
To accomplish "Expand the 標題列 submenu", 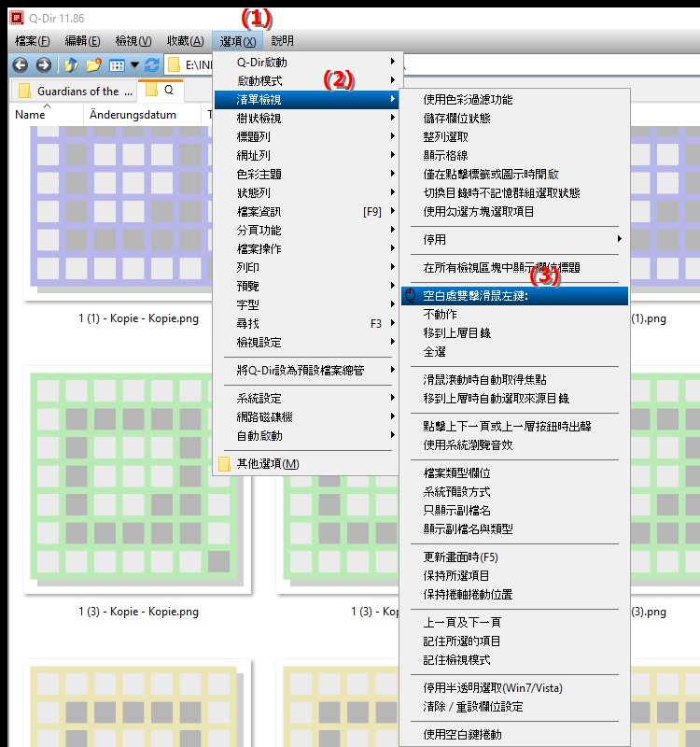I will coord(306,136).
